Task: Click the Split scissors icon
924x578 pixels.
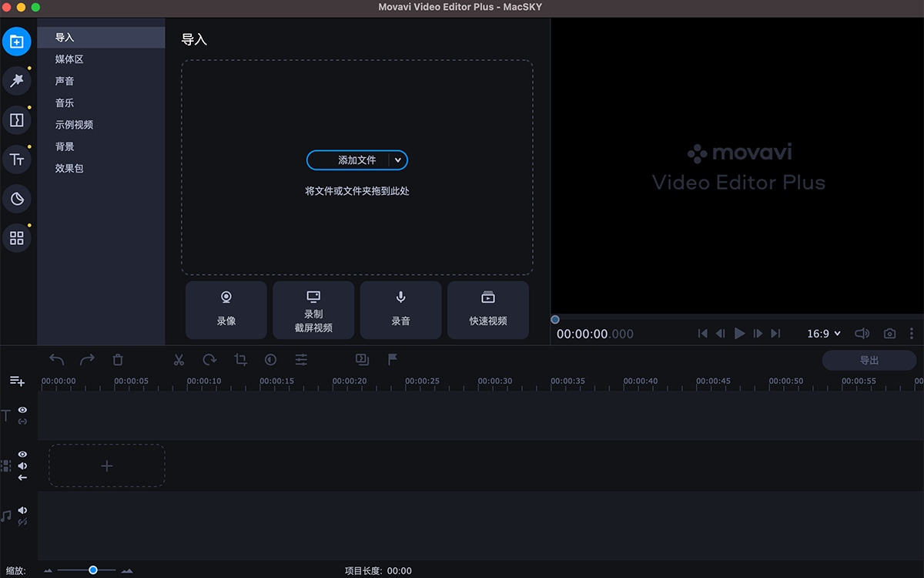Action: 179,359
